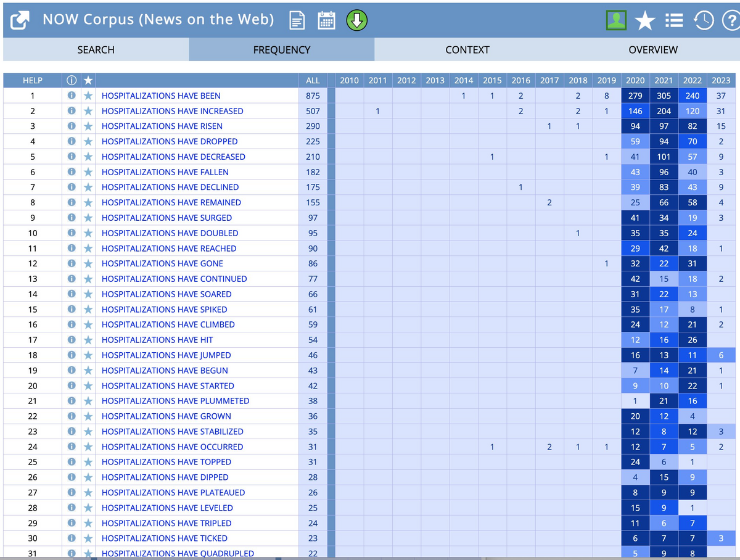Go to the OVERVIEW tab
Viewport: 740px width, 560px height.
click(x=652, y=50)
